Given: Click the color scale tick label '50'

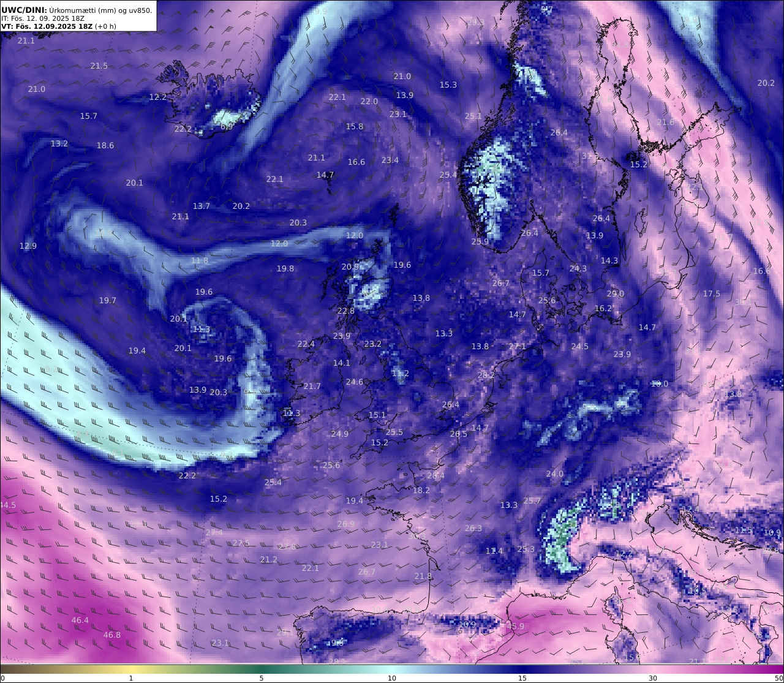Looking at the screenshot, I should tap(778, 678).
